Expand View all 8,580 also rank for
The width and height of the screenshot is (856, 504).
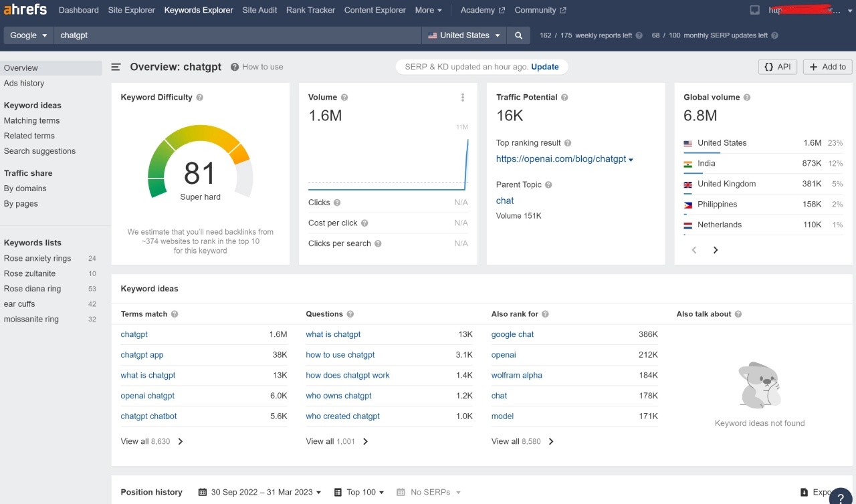[522, 442]
